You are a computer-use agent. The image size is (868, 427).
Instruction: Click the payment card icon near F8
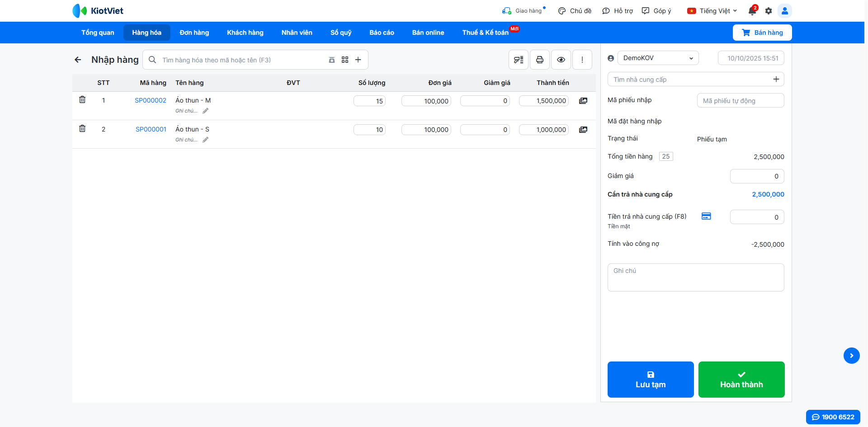coord(706,216)
